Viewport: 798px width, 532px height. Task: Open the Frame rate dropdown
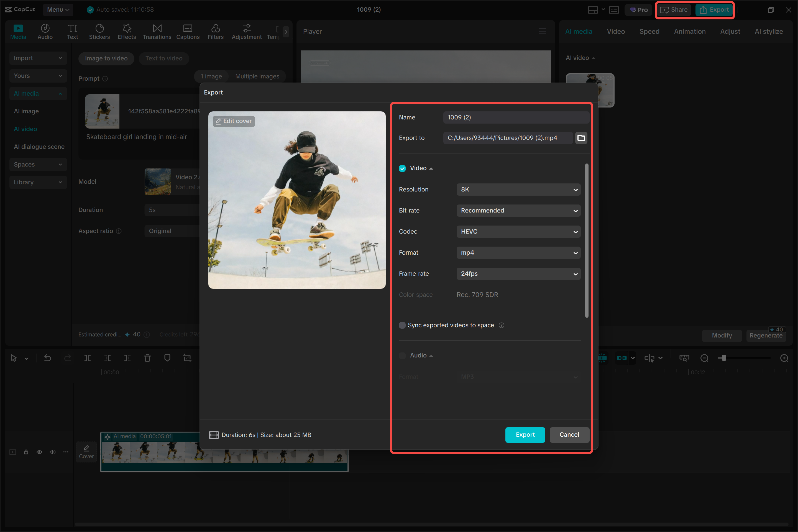[518, 273]
